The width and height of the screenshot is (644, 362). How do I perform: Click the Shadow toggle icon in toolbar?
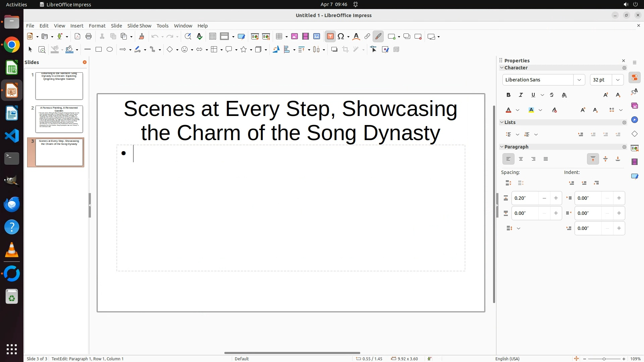point(334,50)
